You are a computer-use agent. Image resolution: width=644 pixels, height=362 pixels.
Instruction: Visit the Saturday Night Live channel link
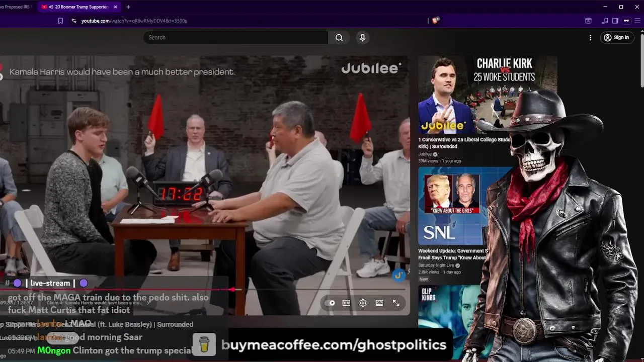(x=436, y=265)
